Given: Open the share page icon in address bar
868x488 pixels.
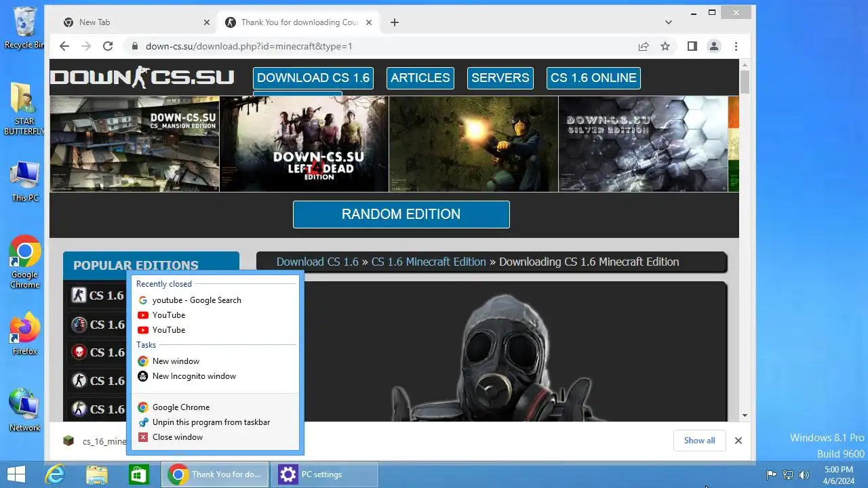Looking at the screenshot, I should [643, 46].
